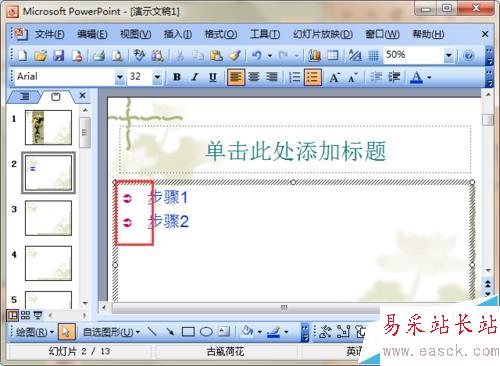Select the Format Painter brush icon
The height and width of the screenshot is (366, 500).
[235, 56]
